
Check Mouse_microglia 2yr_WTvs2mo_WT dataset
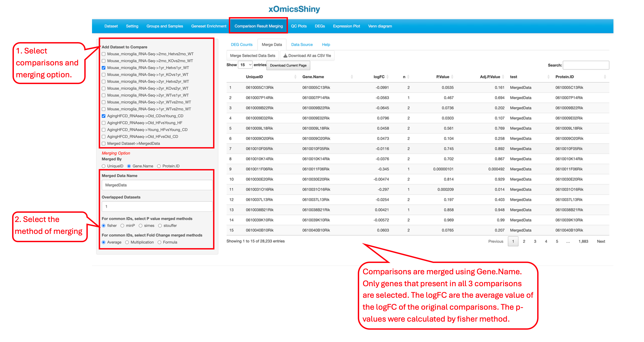pos(104,102)
